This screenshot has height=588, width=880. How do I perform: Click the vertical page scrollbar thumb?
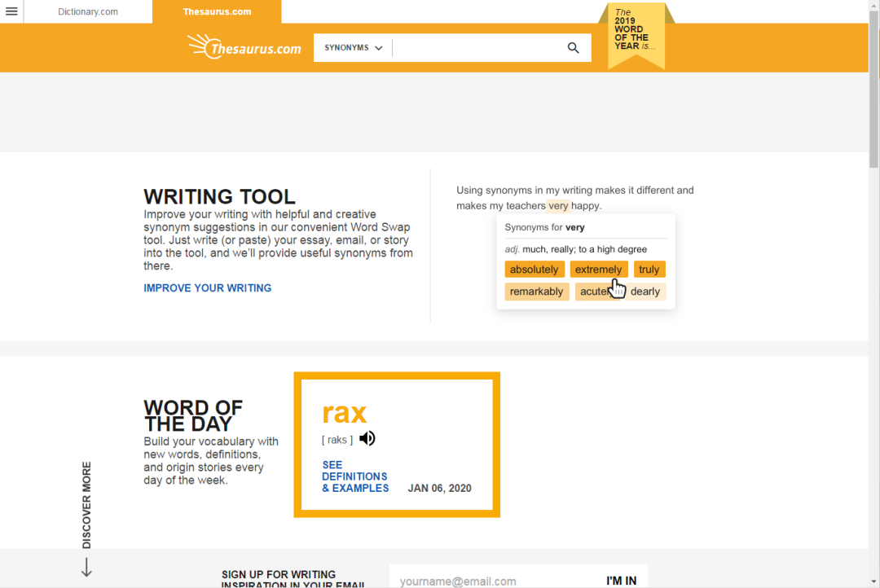(873, 90)
